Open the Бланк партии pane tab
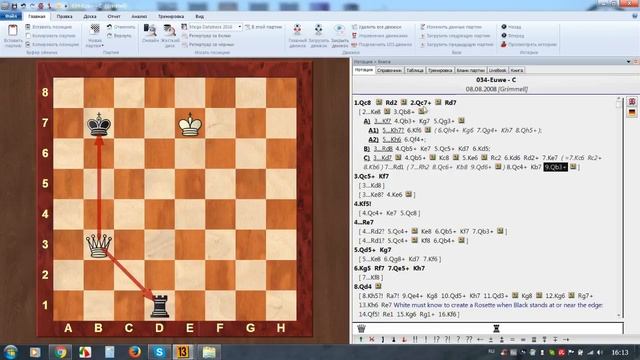The height and width of the screenshot is (360, 640). (471, 70)
